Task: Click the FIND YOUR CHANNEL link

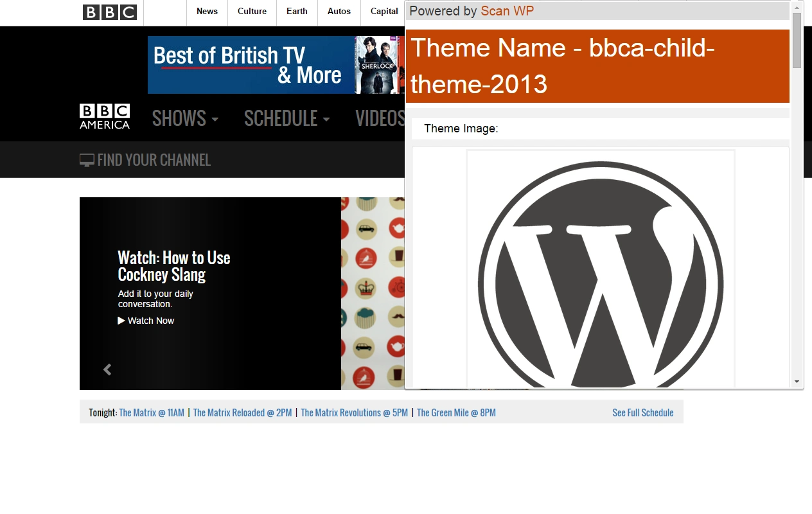Action: [145, 160]
